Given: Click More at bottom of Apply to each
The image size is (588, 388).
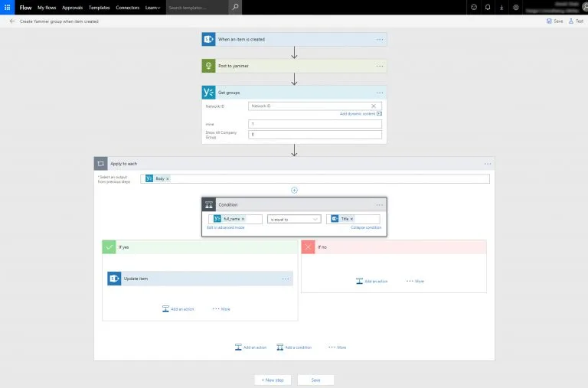Looking at the screenshot, I should coord(337,347).
